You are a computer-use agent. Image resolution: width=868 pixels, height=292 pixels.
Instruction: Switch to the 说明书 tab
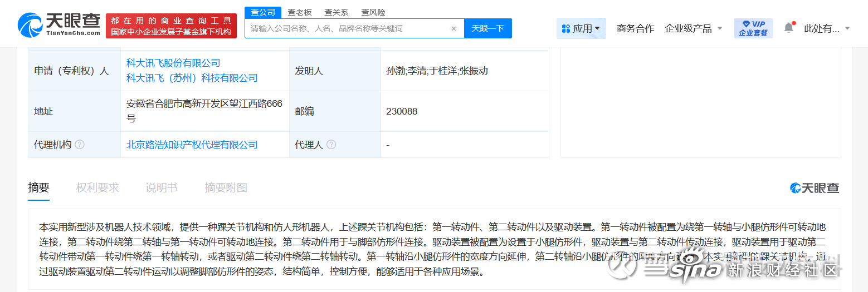pos(162,188)
